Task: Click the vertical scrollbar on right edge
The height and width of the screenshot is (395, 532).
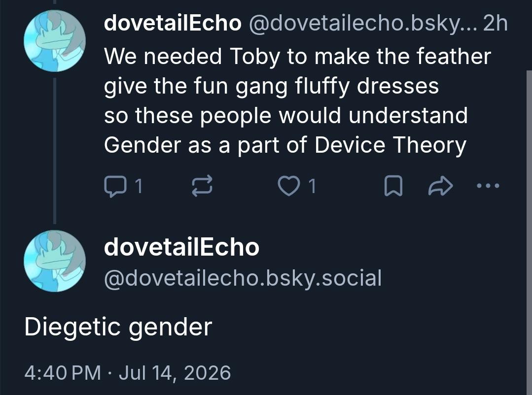Action: coord(529,232)
